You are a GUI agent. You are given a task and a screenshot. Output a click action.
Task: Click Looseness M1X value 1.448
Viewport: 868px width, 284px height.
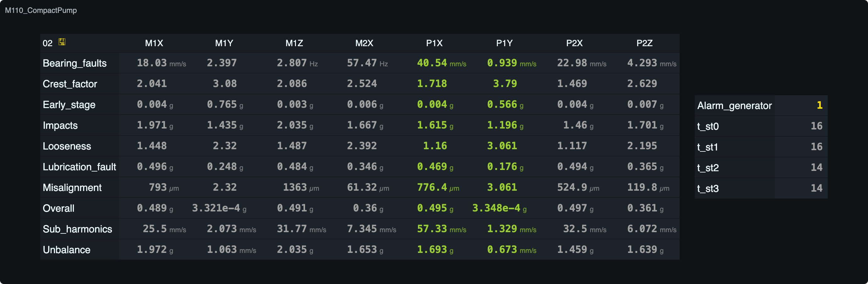coord(152,146)
